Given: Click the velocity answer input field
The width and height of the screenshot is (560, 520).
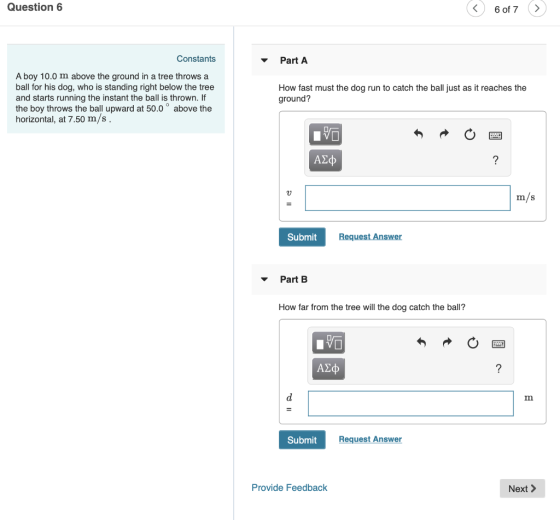Looking at the screenshot, I should (408, 198).
